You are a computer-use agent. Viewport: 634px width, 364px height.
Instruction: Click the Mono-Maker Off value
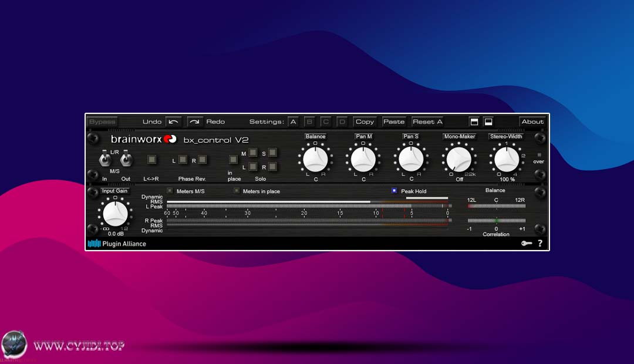coord(459,179)
